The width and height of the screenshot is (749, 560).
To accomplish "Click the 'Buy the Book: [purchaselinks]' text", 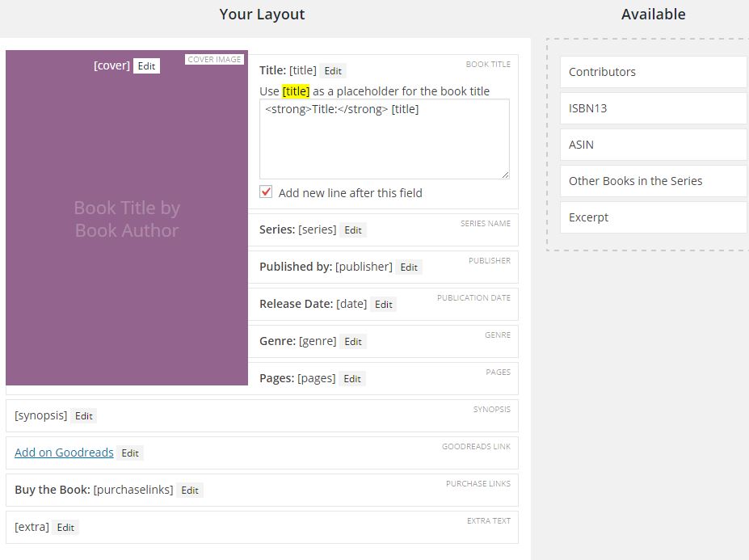I will click(x=94, y=490).
